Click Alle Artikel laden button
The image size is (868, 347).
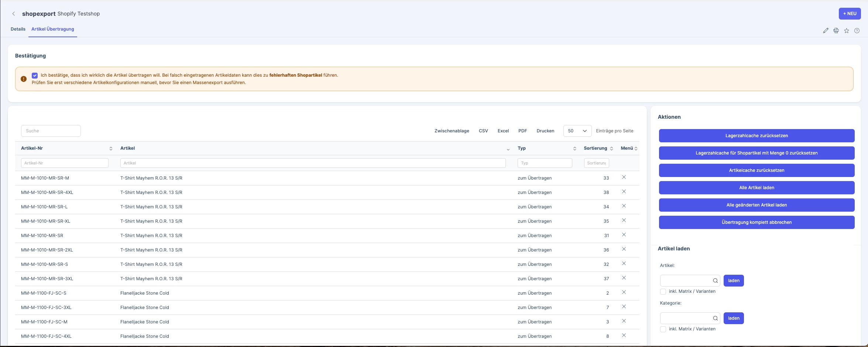pos(757,188)
